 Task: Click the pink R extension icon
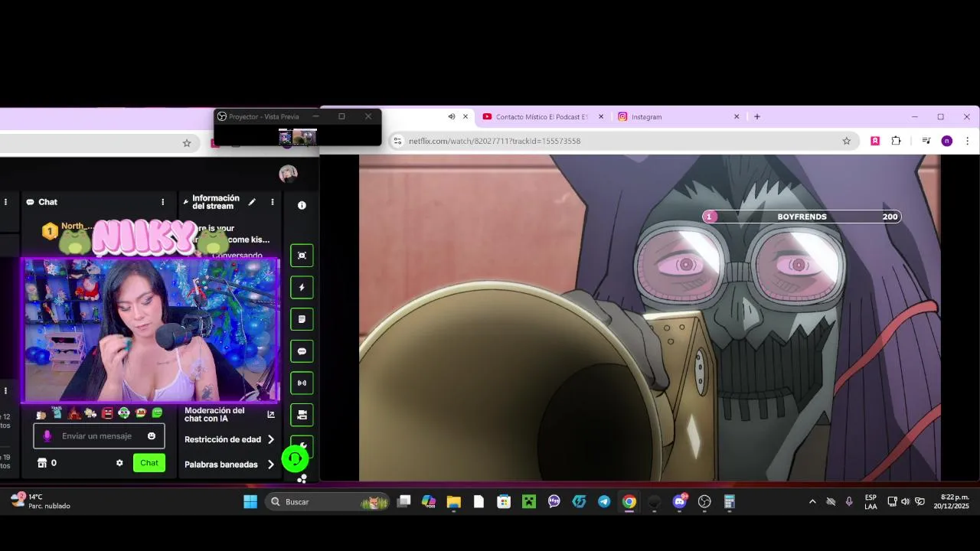coord(875,141)
